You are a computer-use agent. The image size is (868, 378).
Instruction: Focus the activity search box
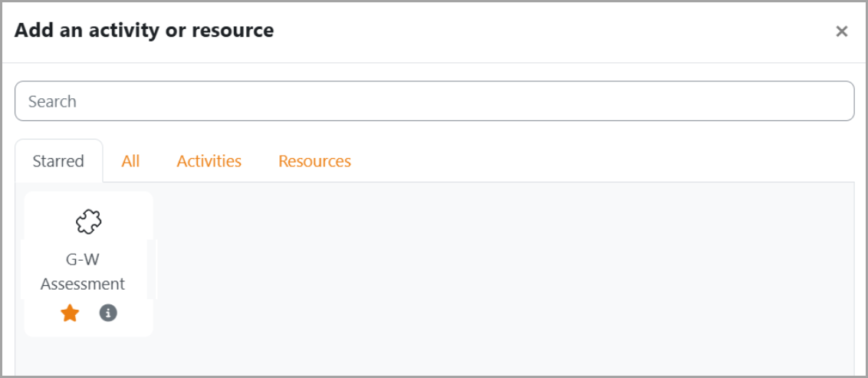434,101
